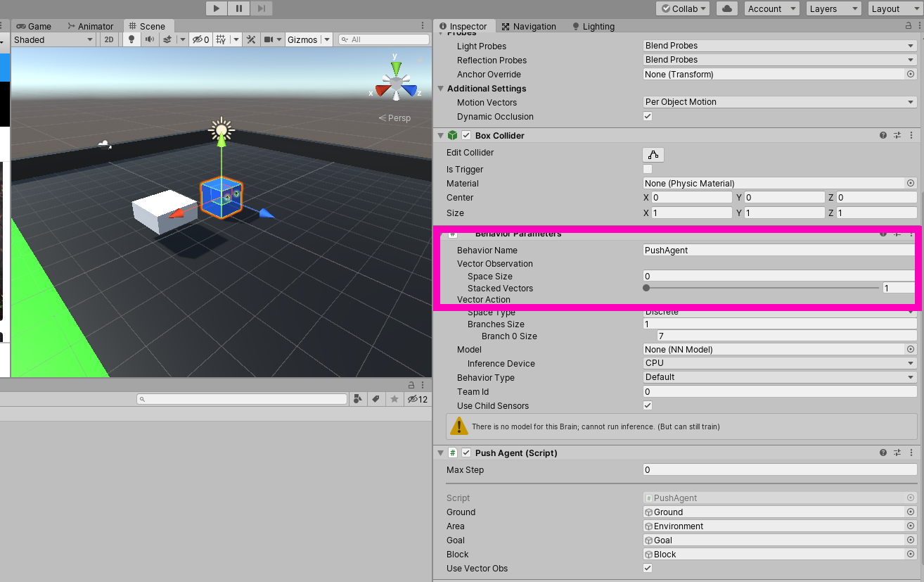Select the Scene tab
The width and height of the screenshot is (924, 582).
point(147,26)
